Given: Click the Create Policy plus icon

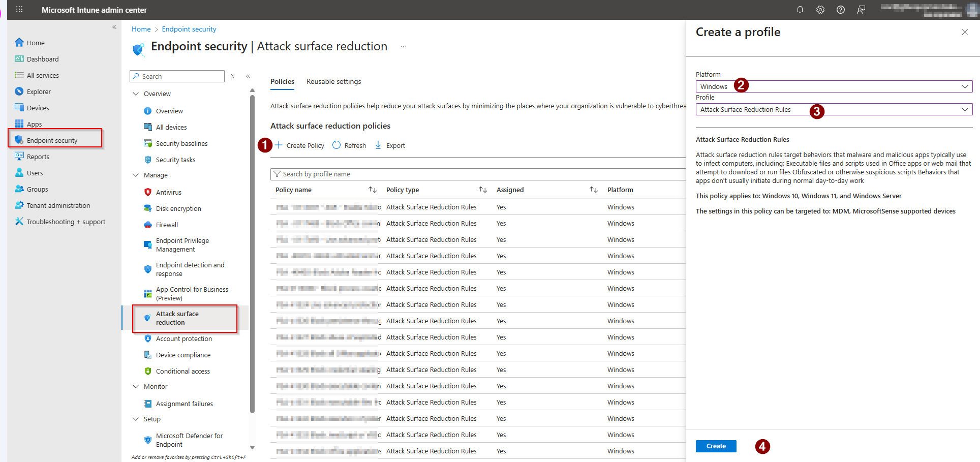Looking at the screenshot, I should (x=279, y=145).
